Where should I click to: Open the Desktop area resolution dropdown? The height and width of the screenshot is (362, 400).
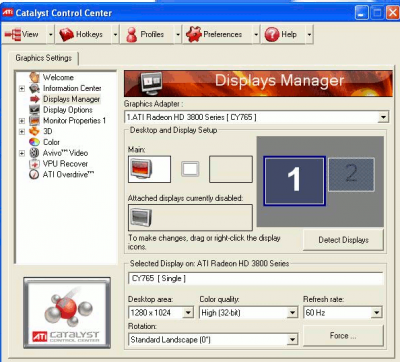[188, 313]
